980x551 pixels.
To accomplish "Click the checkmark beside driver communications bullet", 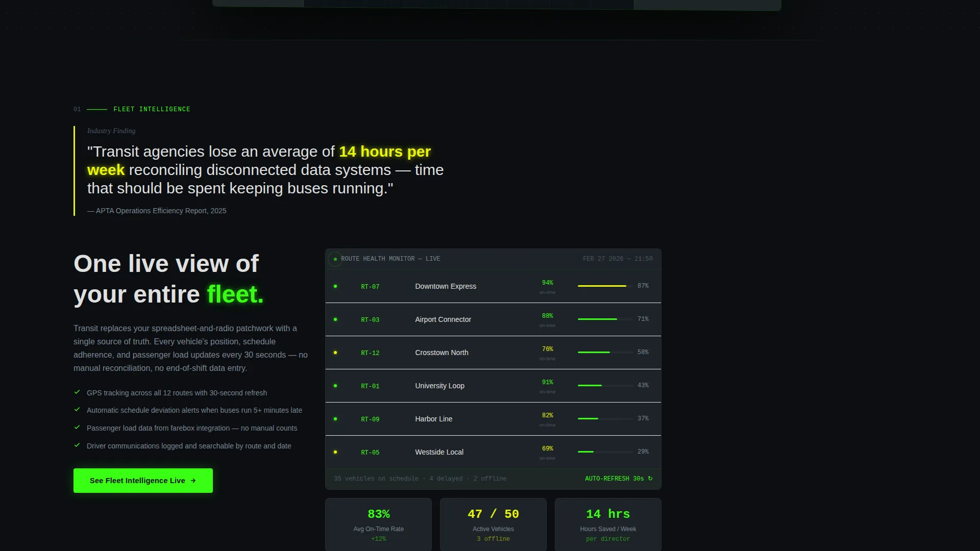I will [x=77, y=445].
